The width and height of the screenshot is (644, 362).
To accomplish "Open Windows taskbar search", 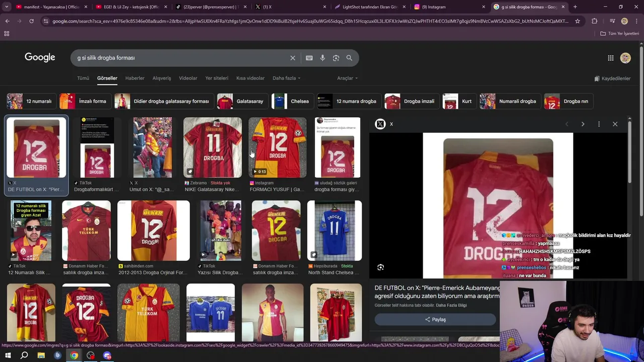I will 24,355.
